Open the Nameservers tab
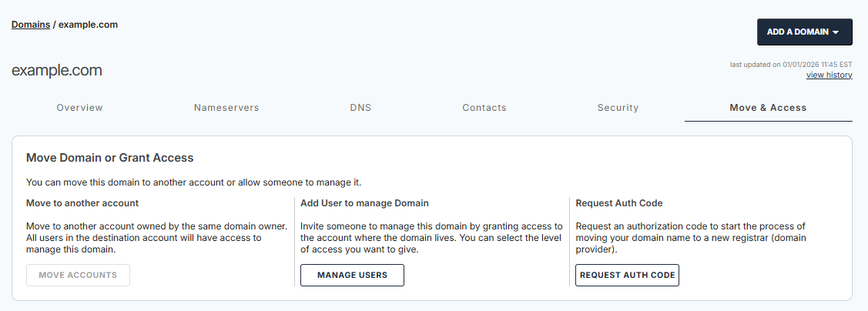The image size is (868, 311). pos(226,108)
